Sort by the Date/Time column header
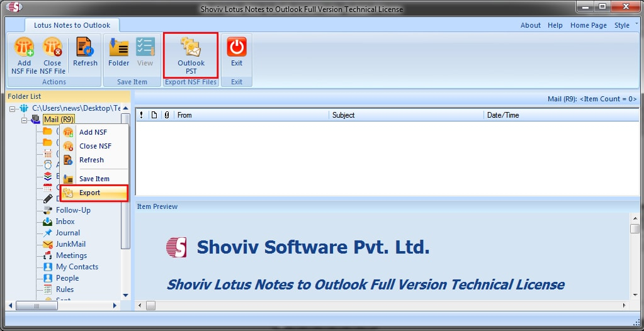The width and height of the screenshot is (644, 331). pyautogui.click(x=561, y=115)
